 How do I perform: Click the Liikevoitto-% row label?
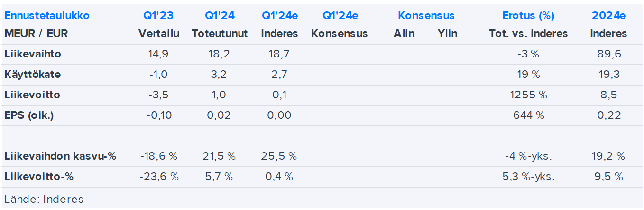pyautogui.click(x=39, y=177)
